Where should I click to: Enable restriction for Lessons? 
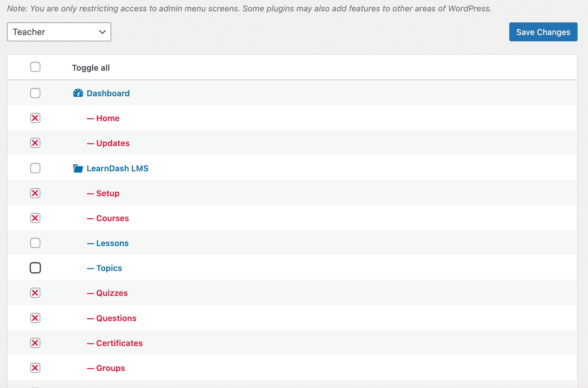[x=35, y=243]
